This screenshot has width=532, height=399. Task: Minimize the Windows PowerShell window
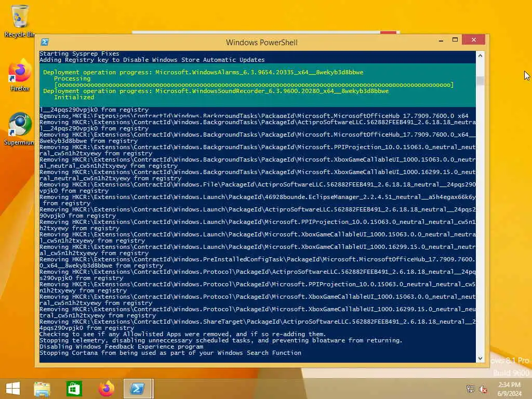pos(441,41)
